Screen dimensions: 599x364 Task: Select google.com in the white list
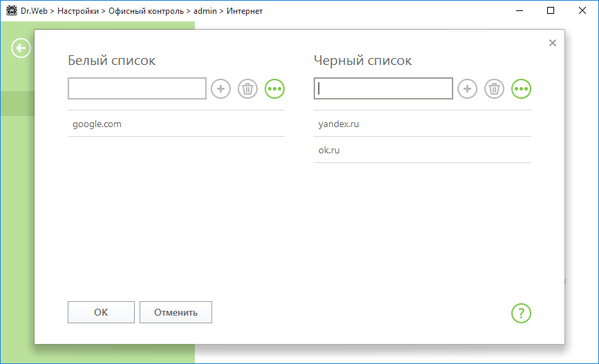click(176, 124)
